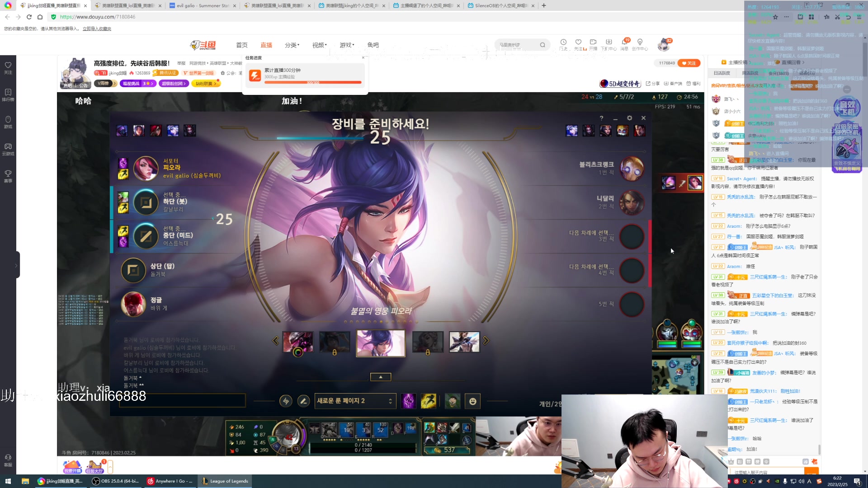Screen dimensions: 868x488
Task: Open OBS from the Windows taskbar
Action: click(x=116, y=481)
